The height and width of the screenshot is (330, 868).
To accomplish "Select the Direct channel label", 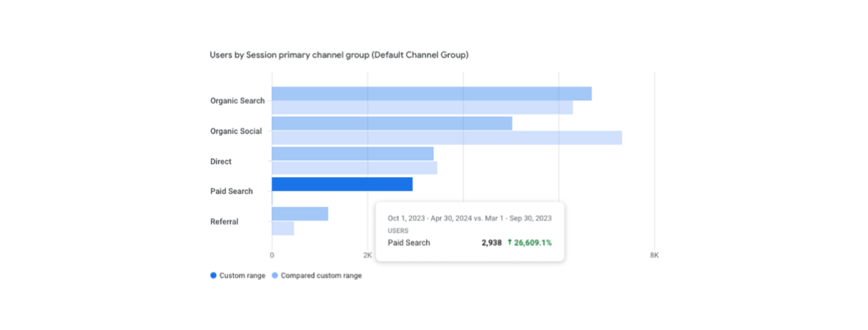I will [221, 161].
